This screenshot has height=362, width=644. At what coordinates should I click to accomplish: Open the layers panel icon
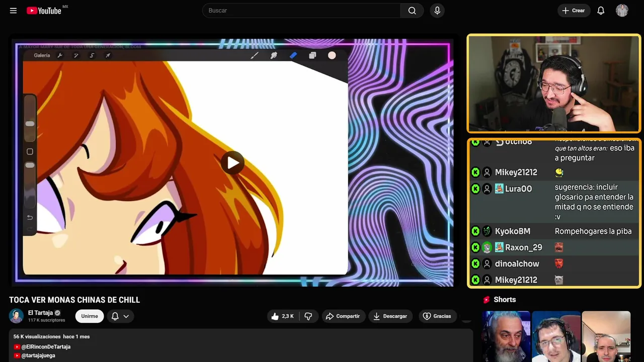click(312, 55)
